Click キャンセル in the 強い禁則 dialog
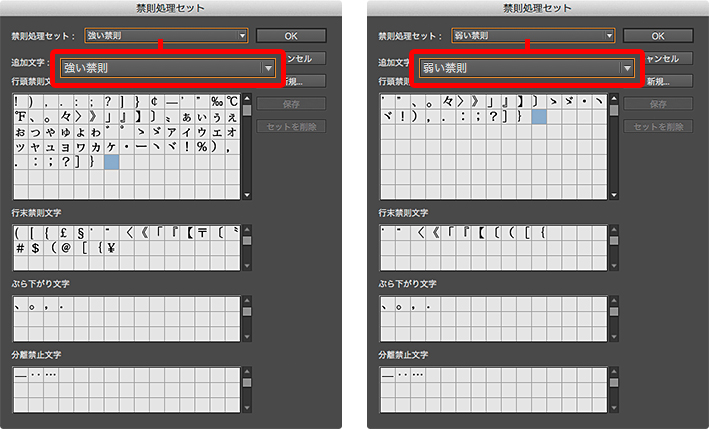709x429 pixels. (306, 58)
